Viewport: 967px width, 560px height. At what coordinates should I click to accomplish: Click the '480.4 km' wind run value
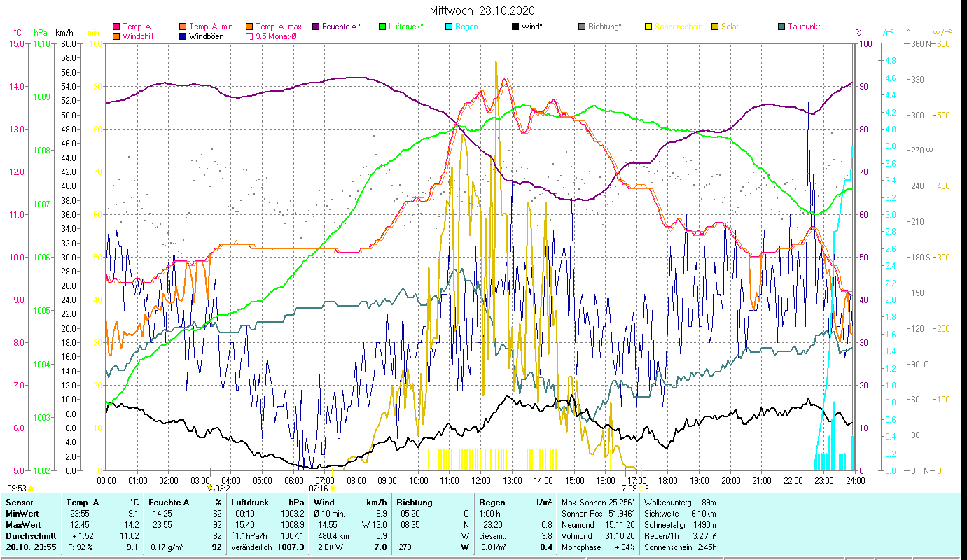(334, 536)
